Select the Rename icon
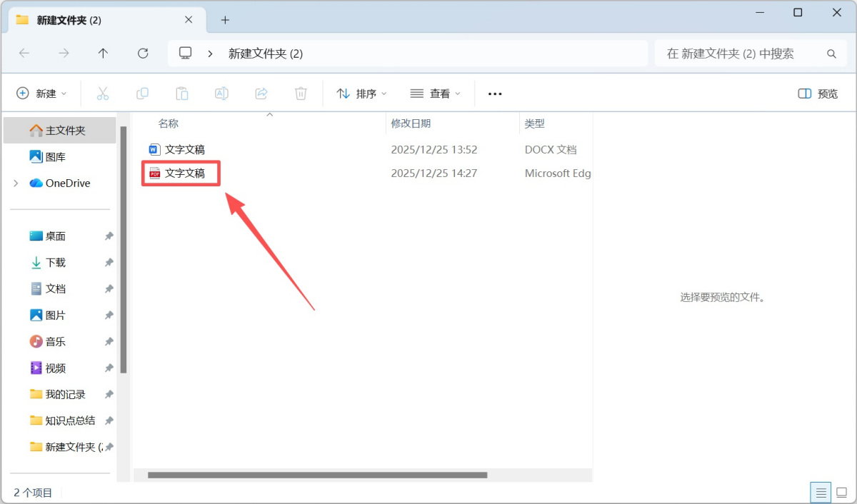The image size is (857, 504). tap(221, 93)
